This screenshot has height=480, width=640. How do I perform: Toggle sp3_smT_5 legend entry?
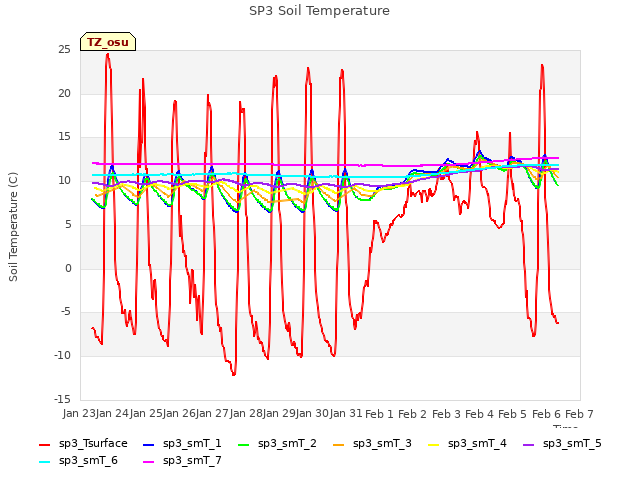pyautogui.click(x=562, y=444)
